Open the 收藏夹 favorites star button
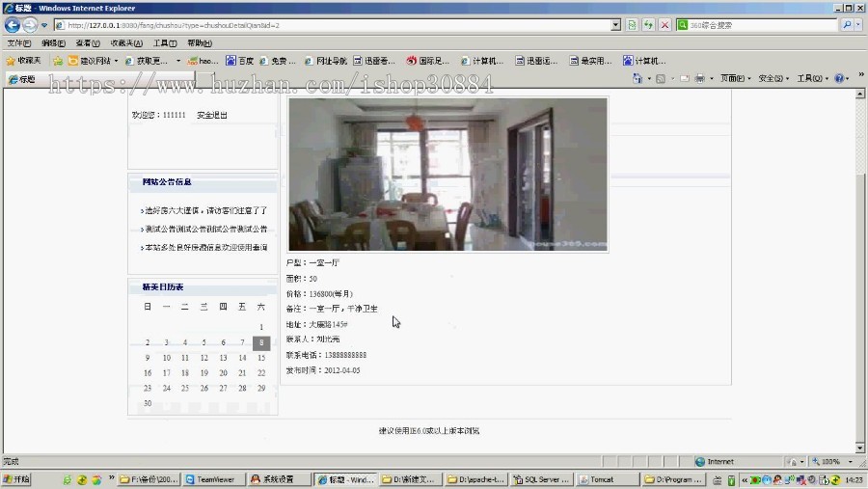The width and height of the screenshot is (868, 489). click(23, 61)
